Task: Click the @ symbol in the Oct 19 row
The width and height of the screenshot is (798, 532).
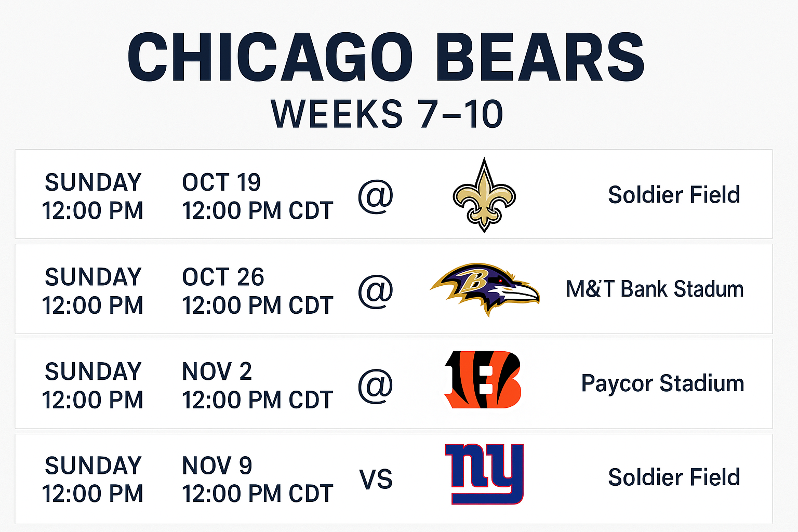Action: [x=376, y=196]
